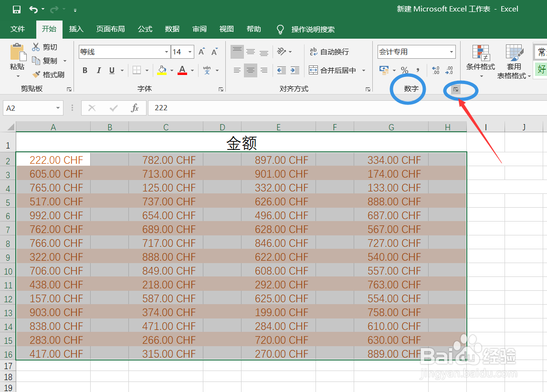
Task: Apply comma thousands separator style
Action: pos(418,70)
